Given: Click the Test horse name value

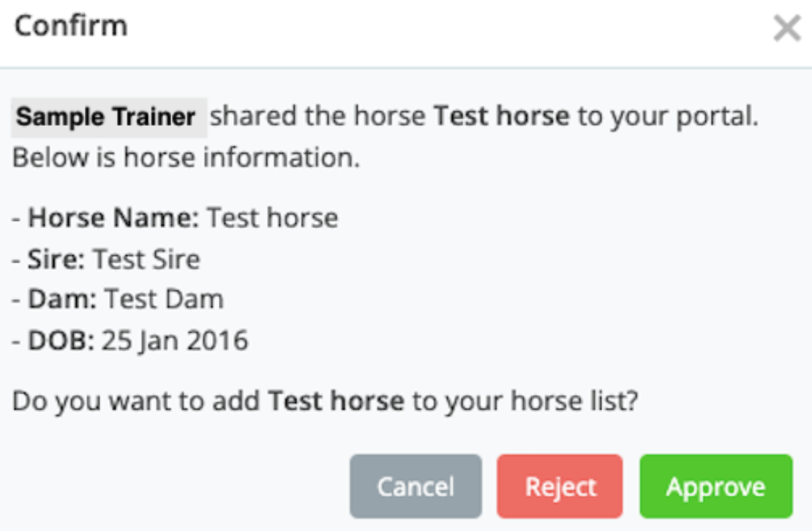Looking at the screenshot, I should (x=272, y=218).
